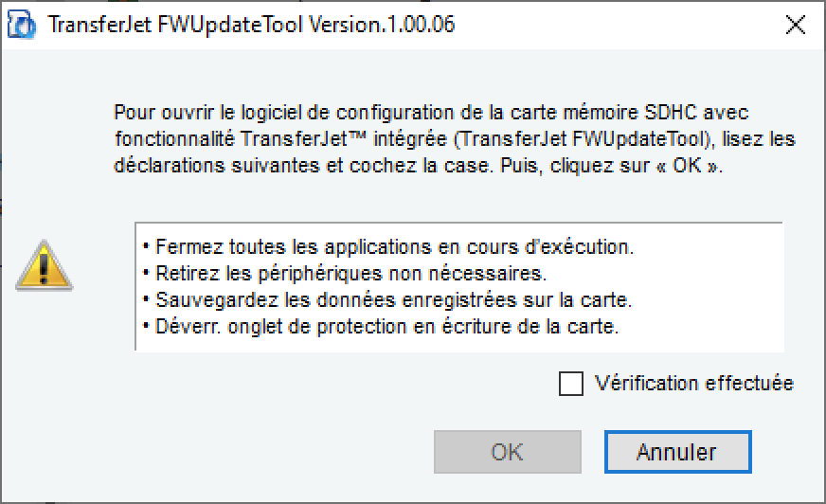Click the yellow warning triangle icon
This screenshot has width=826, height=504.
[45, 265]
